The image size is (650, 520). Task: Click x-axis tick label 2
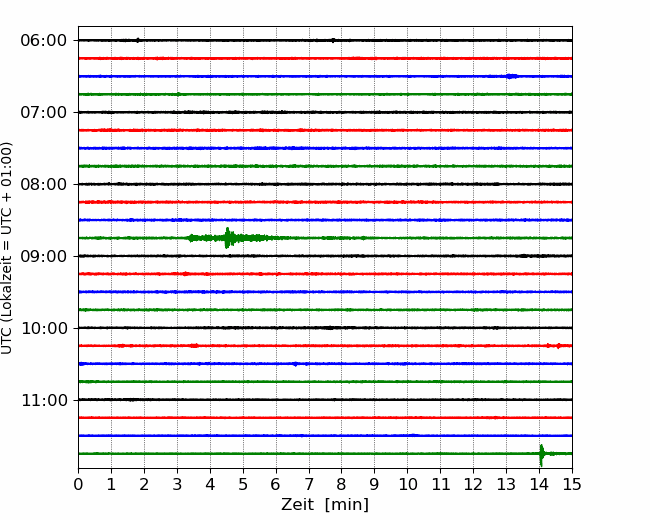pos(144,484)
